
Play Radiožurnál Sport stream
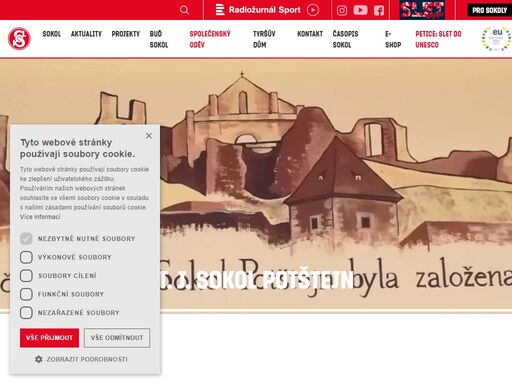[312, 10]
